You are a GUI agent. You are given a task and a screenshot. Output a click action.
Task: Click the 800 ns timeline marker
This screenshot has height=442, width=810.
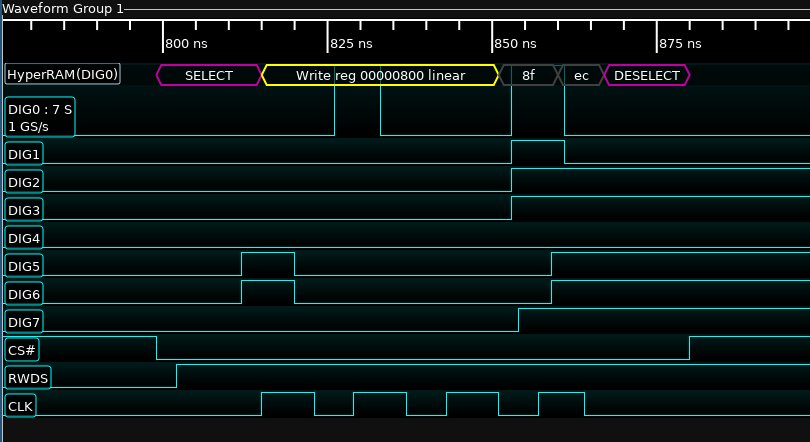186,44
